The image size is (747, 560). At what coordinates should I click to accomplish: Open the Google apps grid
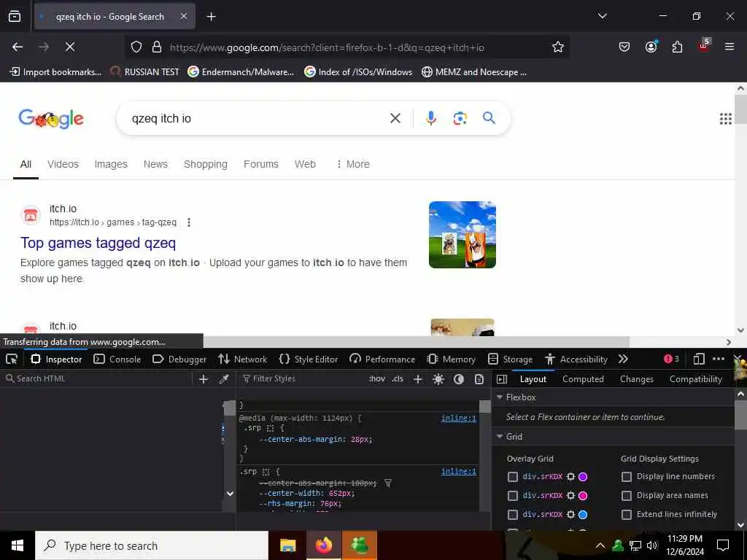[726, 119]
